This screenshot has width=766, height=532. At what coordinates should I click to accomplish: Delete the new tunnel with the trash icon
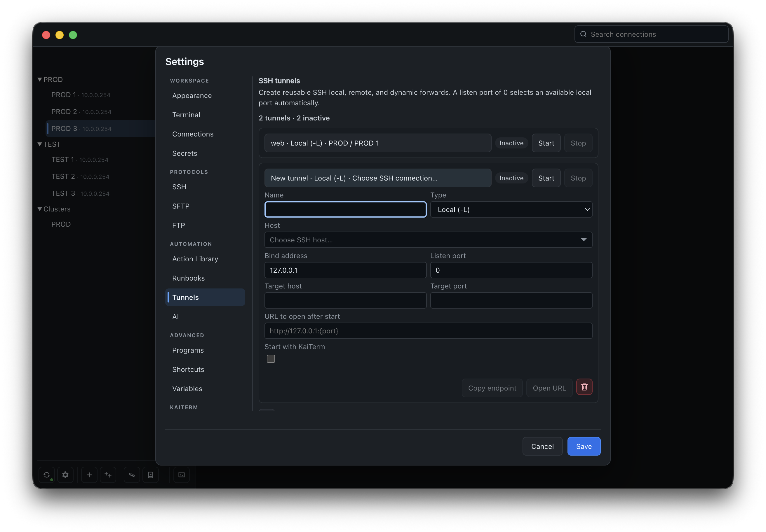coord(584,387)
